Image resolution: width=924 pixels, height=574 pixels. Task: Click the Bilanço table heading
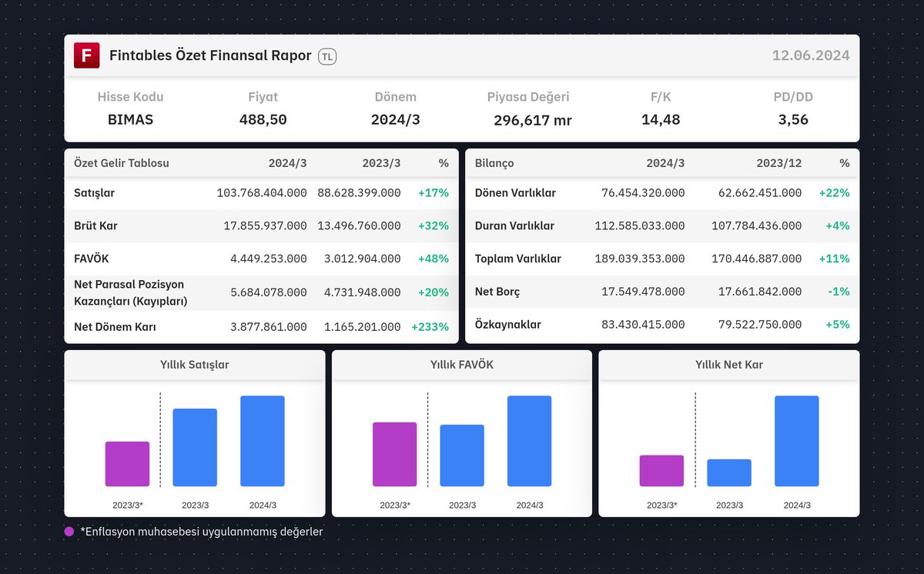click(494, 163)
